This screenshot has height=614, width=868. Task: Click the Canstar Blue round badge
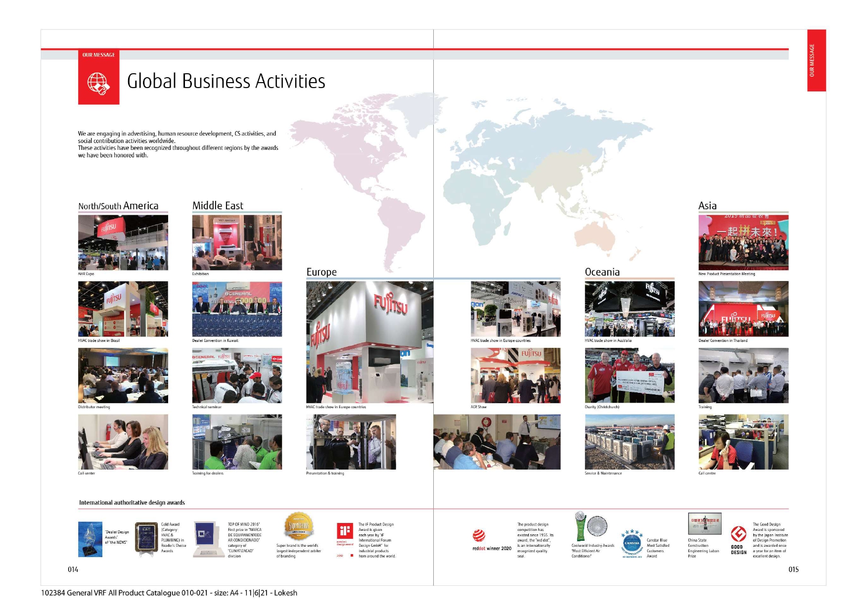coord(632,543)
